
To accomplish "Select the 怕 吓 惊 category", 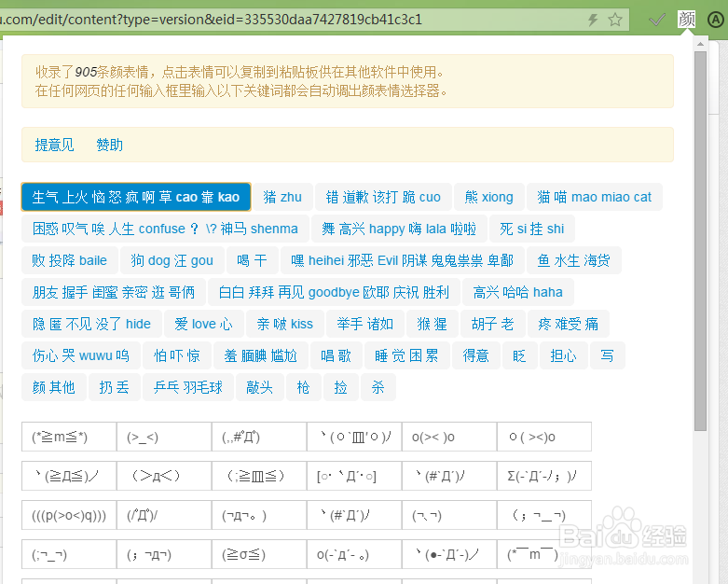I will tap(177, 355).
